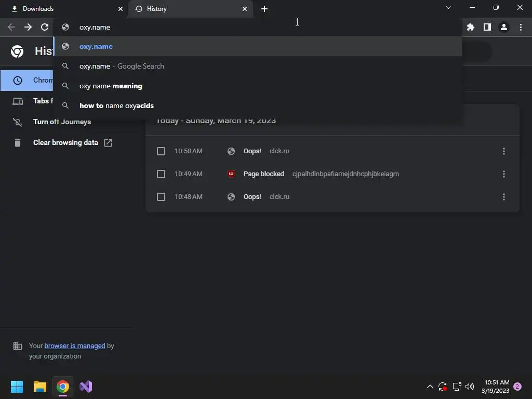
Task: Close the Downloads tab
Action: (121, 9)
